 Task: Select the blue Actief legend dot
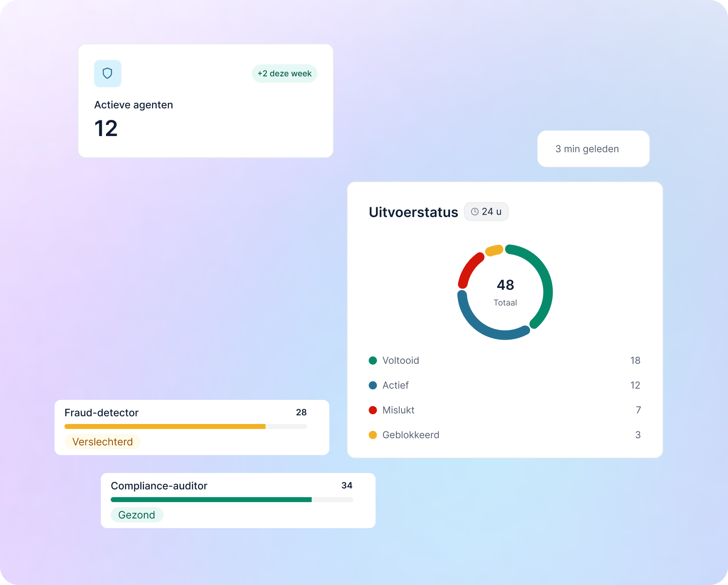click(x=373, y=386)
